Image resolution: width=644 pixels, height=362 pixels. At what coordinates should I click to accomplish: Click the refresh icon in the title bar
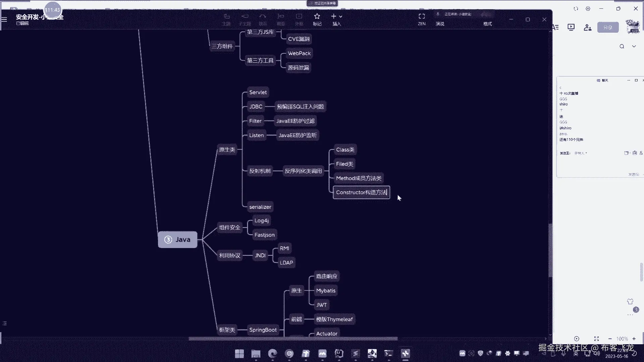point(576,9)
